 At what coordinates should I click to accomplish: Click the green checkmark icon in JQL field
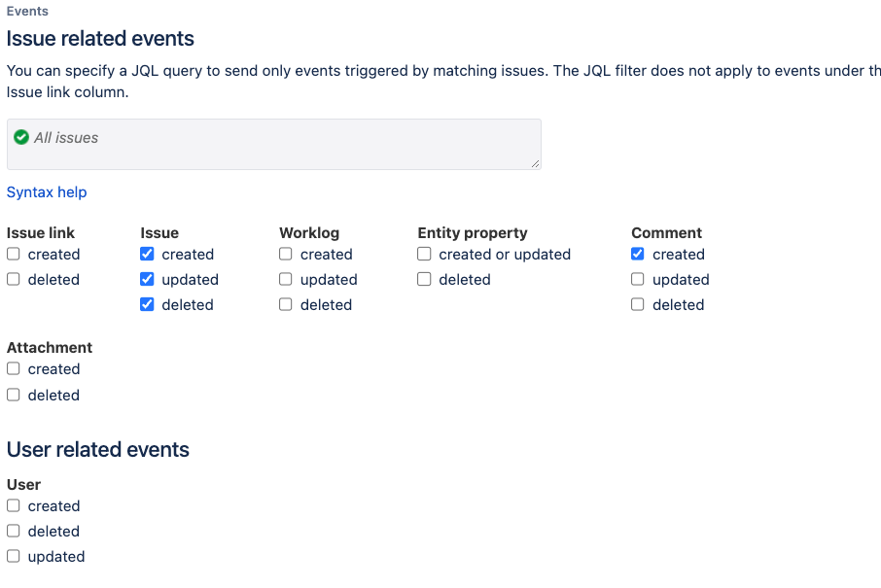21,137
